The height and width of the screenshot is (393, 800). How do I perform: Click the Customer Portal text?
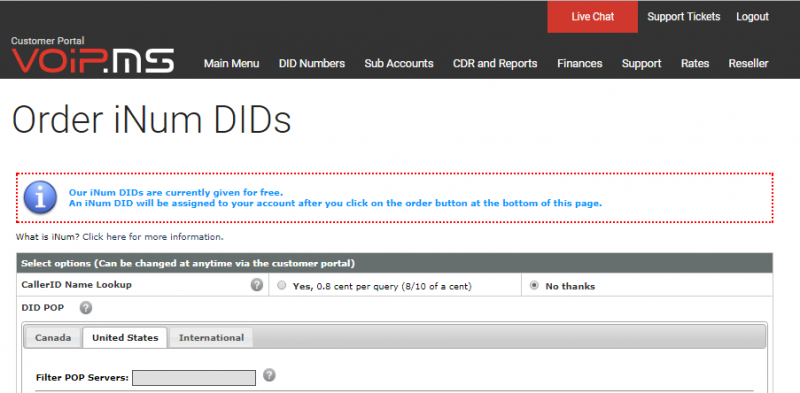tap(48, 41)
